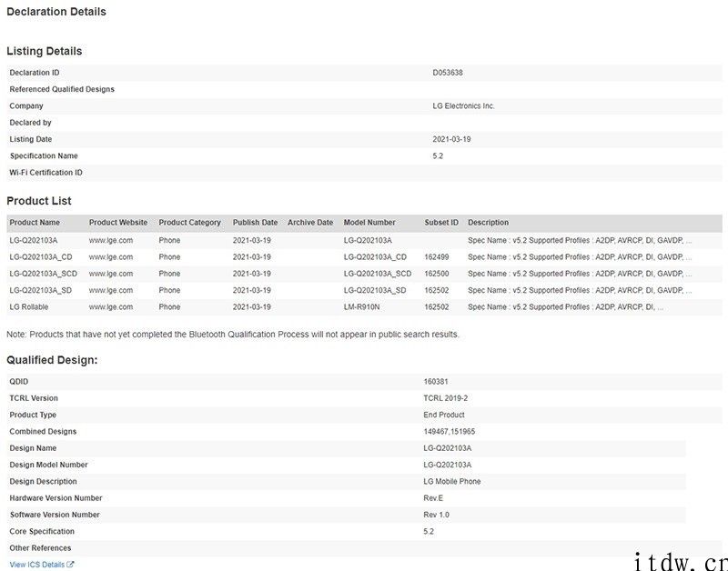Image resolution: width=728 pixels, height=571 pixels.
Task: Click the Publish Date column header
Action: [x=255, y=223]
